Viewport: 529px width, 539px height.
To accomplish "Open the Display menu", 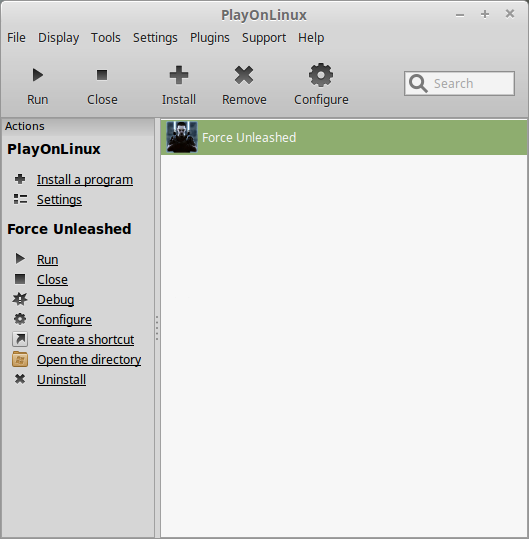I will click(x=58, y=37).
